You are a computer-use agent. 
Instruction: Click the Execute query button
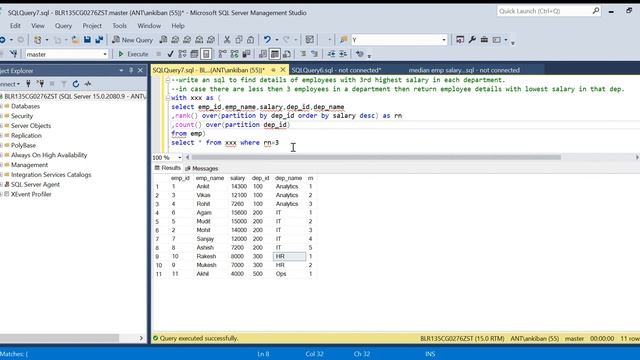(133, 54)
